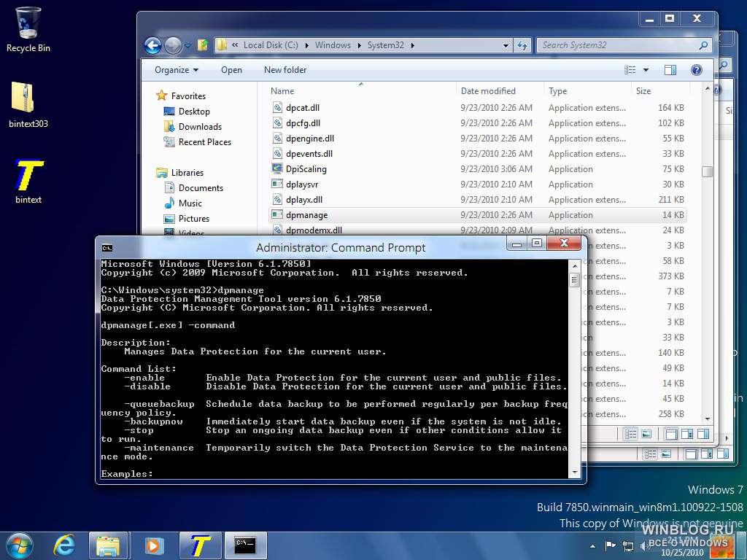Show hidden tray icons arrow
This screenshot has width=747, height=560.
pos(592,545)
